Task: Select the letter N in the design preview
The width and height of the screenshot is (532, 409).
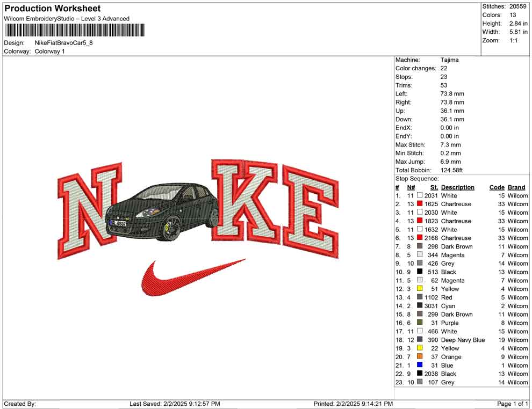Action: [x=90, y=211]
